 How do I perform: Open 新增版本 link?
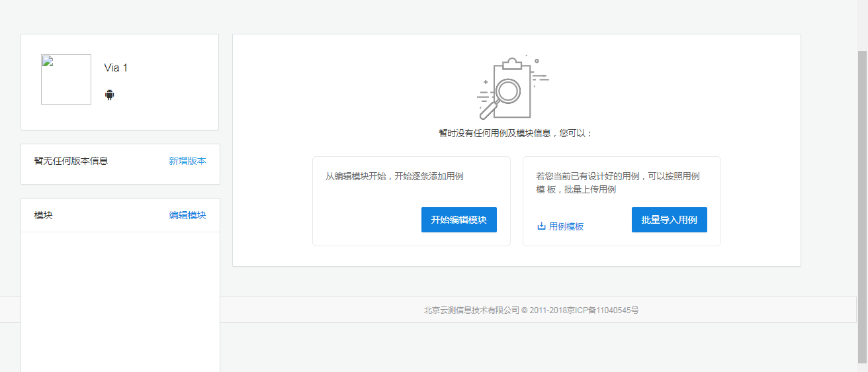187,161
